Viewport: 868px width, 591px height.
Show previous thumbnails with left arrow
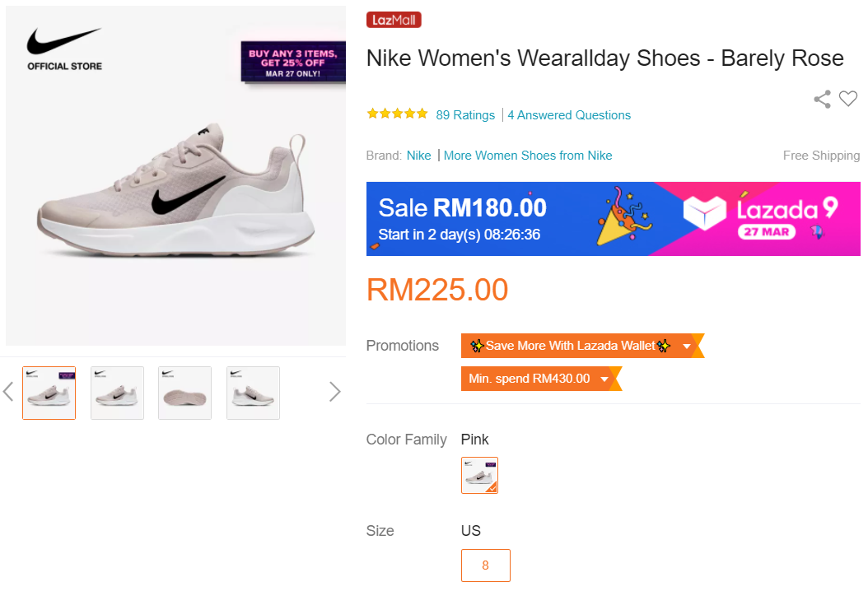8,392
